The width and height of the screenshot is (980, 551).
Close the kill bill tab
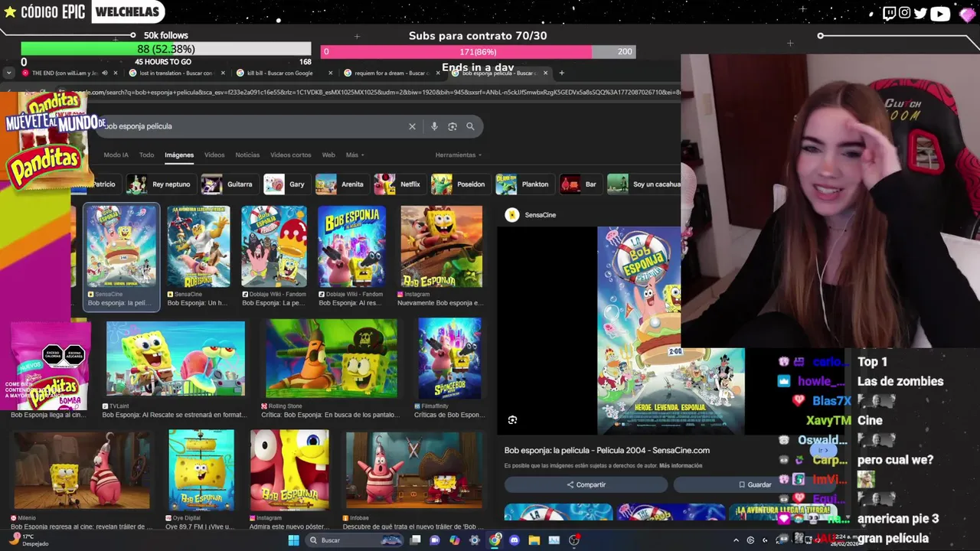(331, 73)
